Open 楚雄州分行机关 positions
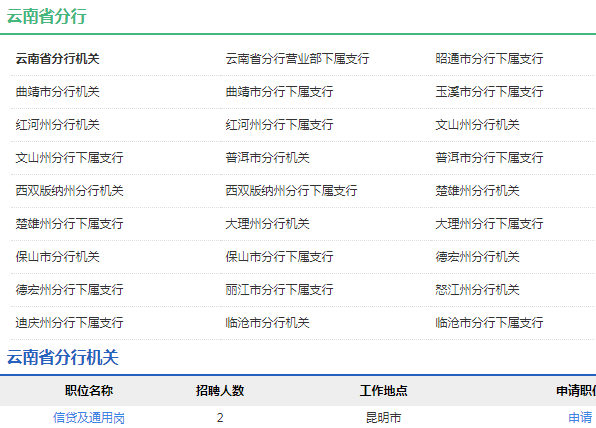 477,191
